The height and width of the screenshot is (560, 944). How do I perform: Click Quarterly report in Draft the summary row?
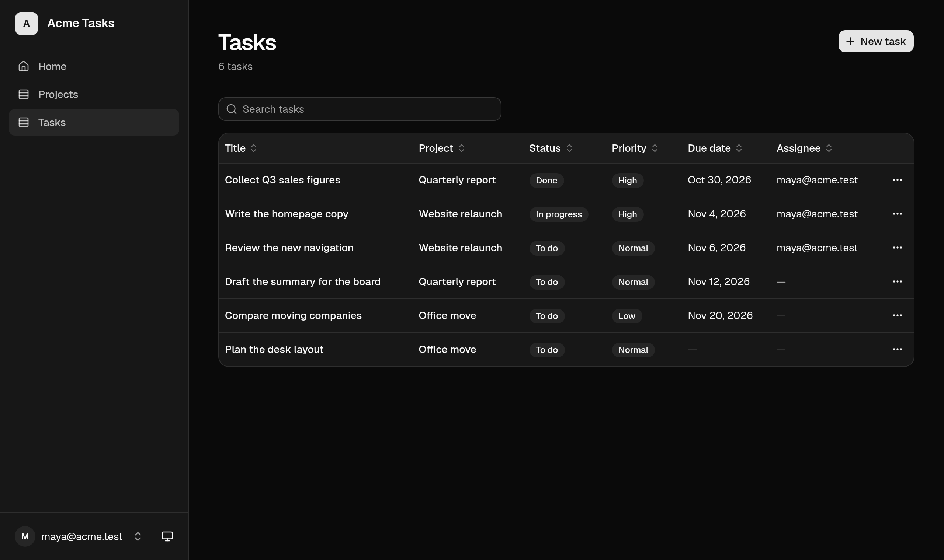[x=457, y=282]
